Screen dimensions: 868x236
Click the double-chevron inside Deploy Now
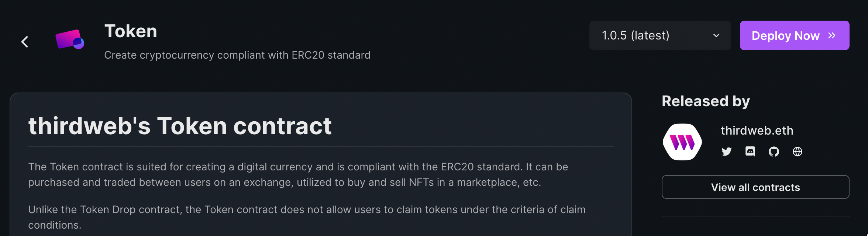click(832, 35)
